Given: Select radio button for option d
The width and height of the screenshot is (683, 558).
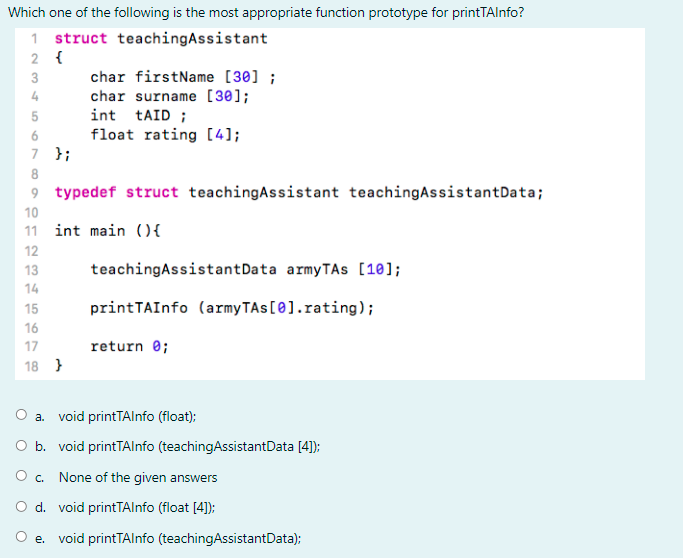Looking at the screenshot, I should 21,506.
